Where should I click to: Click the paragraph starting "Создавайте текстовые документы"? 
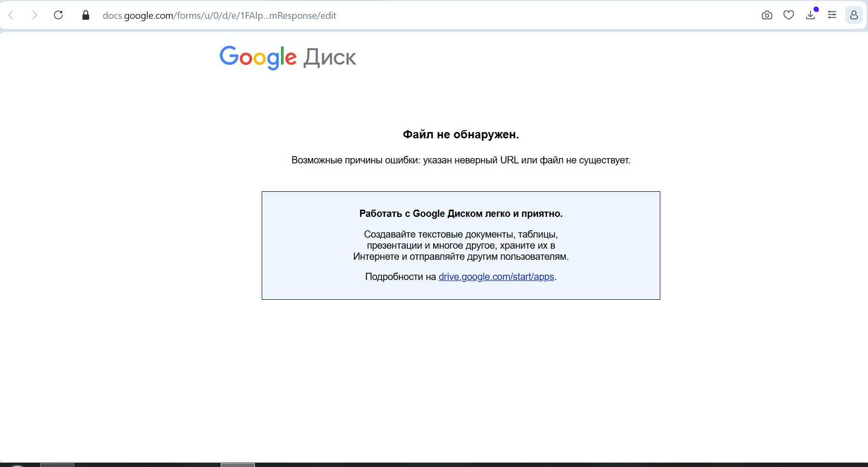coord(461,245)
